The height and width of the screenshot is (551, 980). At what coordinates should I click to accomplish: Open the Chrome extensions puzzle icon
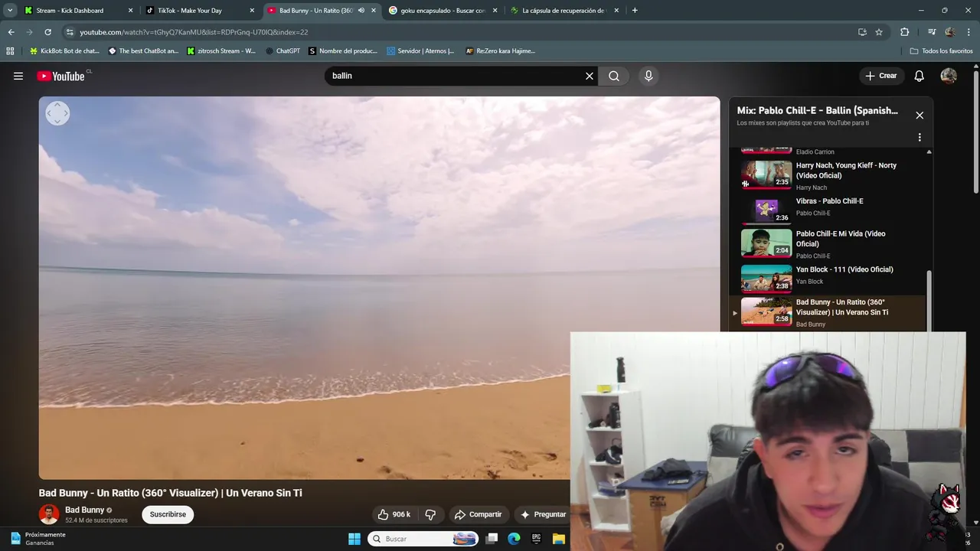coord(904,32)
